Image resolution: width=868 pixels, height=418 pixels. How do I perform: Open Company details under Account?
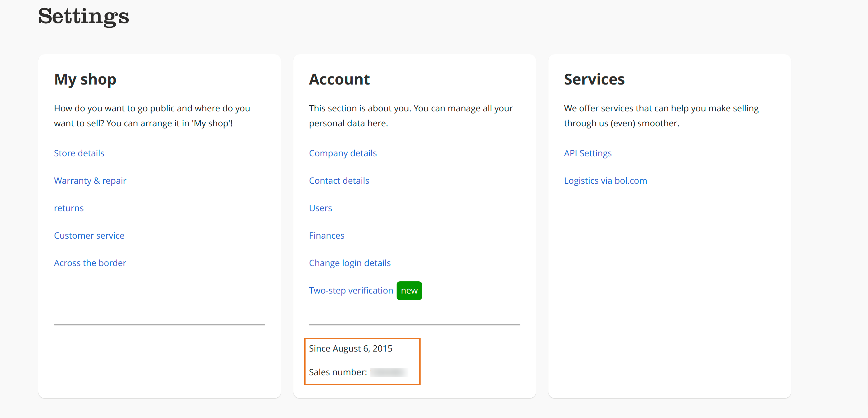343,153
